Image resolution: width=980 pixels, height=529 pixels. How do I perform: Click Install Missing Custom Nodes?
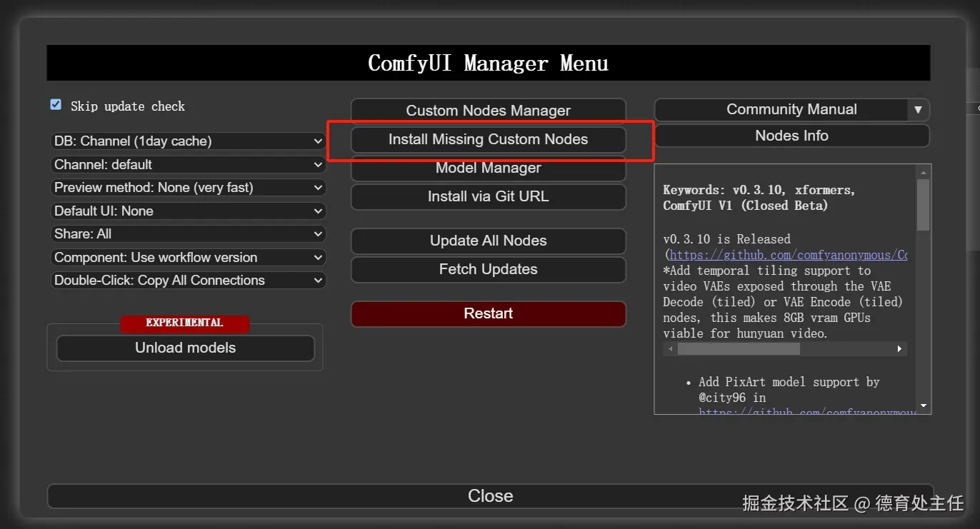click(489, 140)
